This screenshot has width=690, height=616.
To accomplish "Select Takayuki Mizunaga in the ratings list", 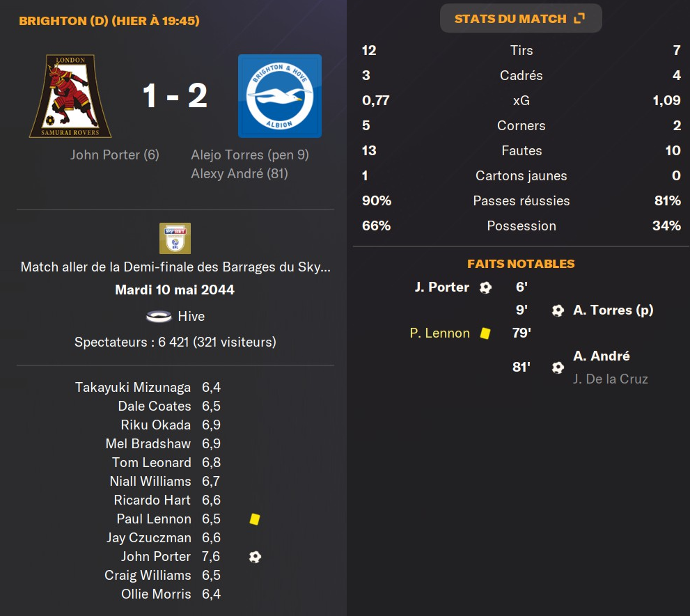I will [132, 388].
